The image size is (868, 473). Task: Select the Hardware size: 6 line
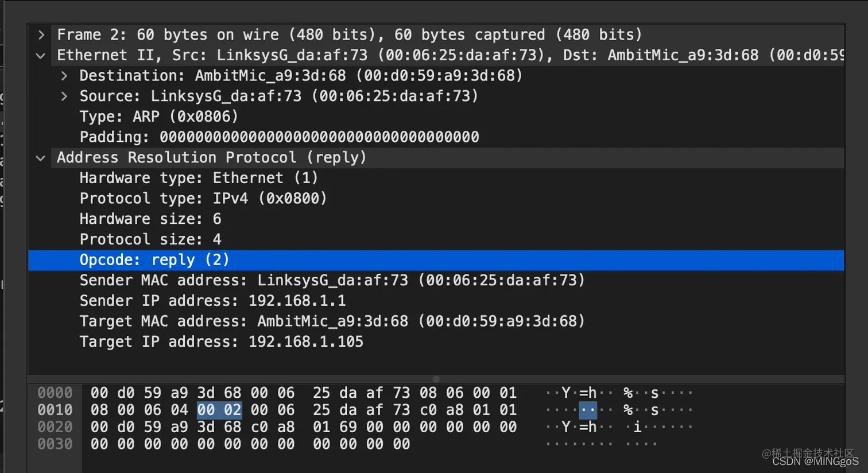(436, 219)
